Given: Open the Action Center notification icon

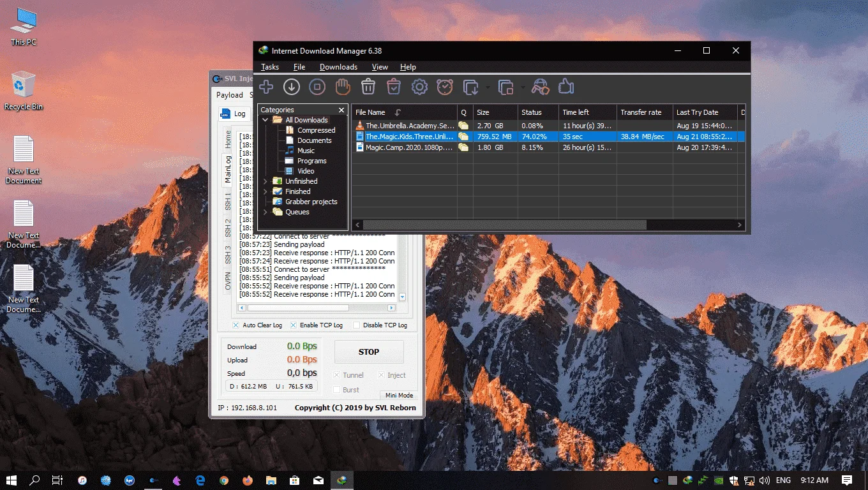Looking at the screenshot, I should (847, 480).
